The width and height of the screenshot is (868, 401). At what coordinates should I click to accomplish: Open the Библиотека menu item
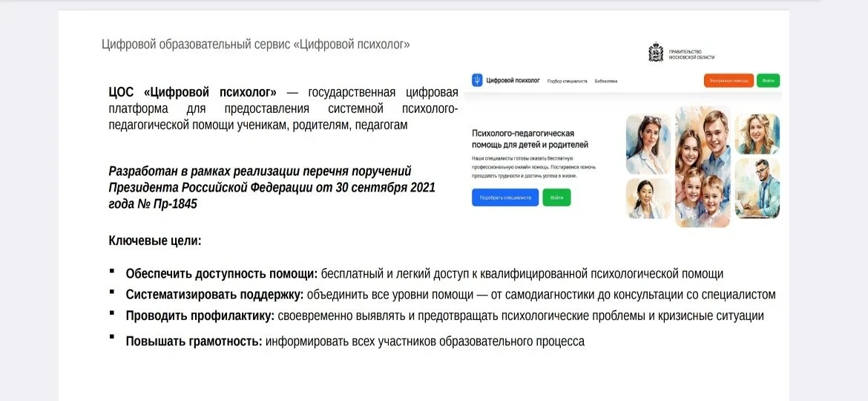tap(606, 81)
